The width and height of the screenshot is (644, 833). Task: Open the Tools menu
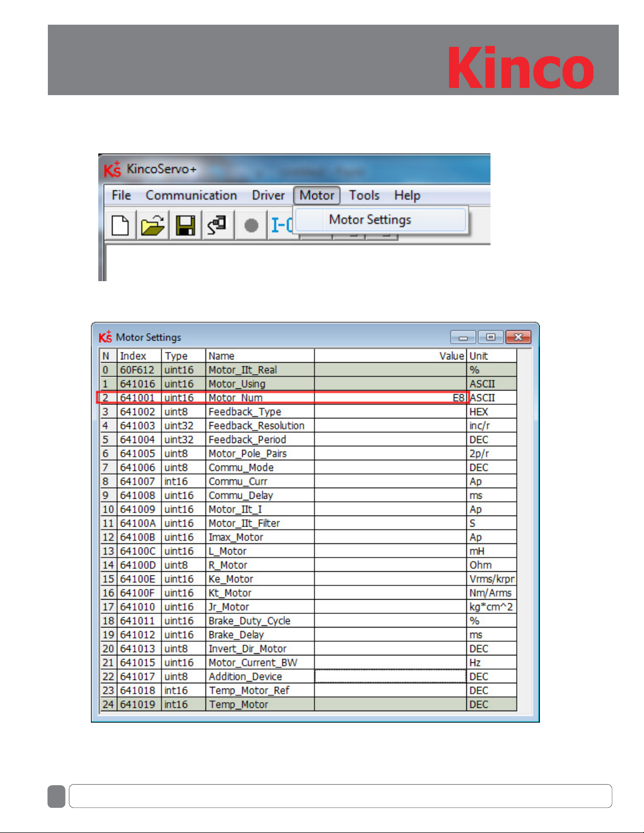(x=364, y=196)
